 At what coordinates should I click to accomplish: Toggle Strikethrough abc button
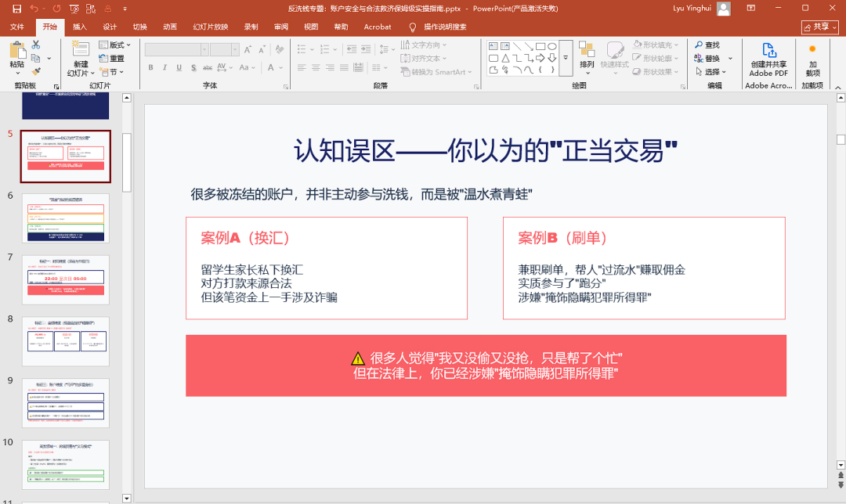(207, 67)
